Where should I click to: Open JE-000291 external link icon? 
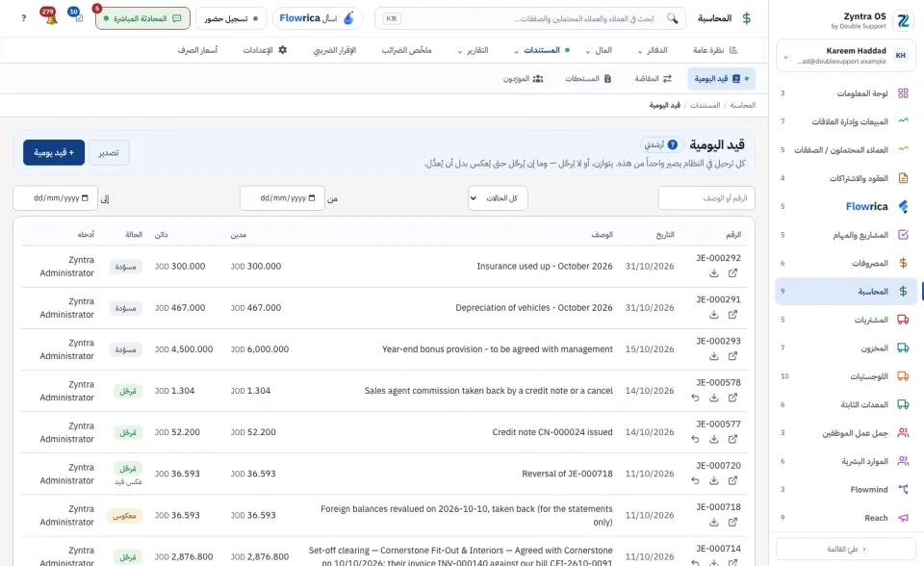pos(732,314)
